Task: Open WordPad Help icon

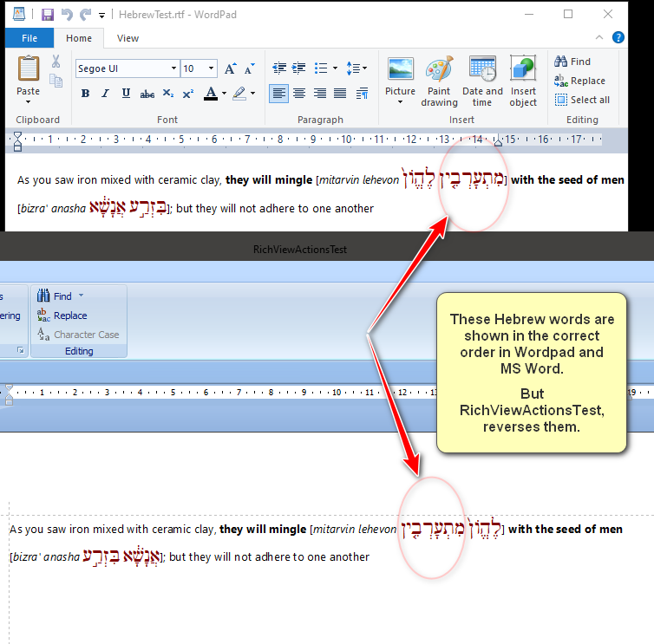Action: pos(618,37)
